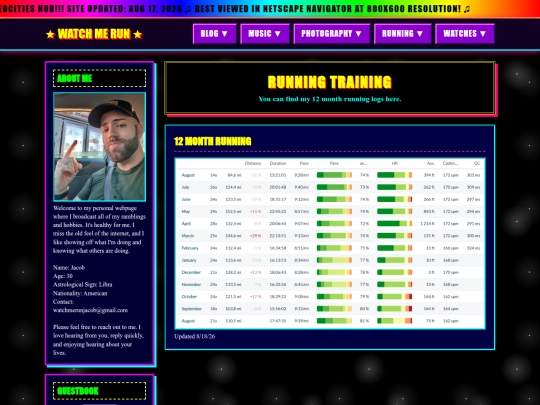
Task: Click the Duration column header
Action: coord(278,163)
